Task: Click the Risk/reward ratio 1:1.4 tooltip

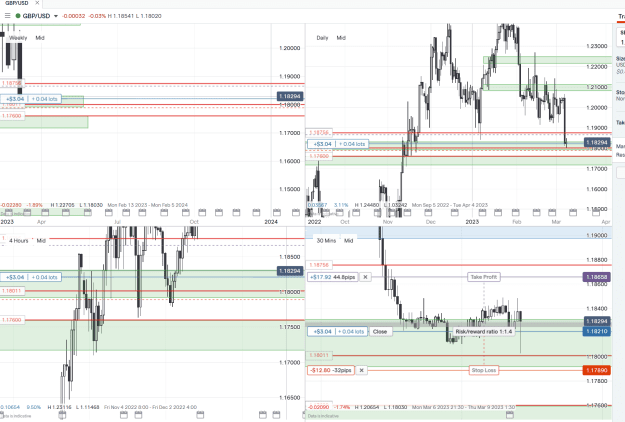Action: tap(484, 332)
